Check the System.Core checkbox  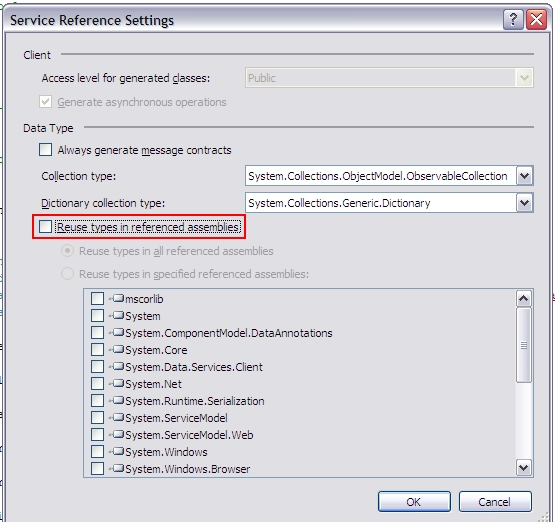coord(97,349)
